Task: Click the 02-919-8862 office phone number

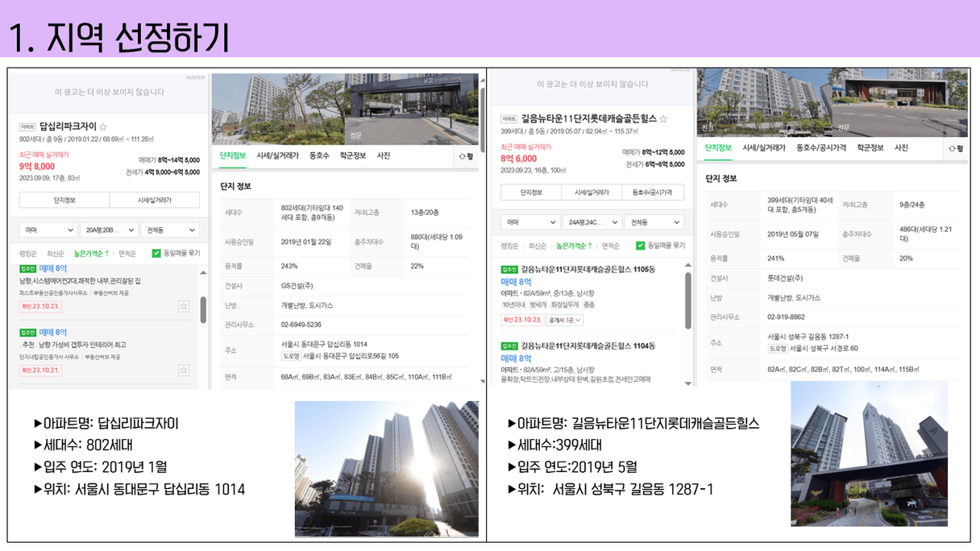Action: click(x=785, y=317)
